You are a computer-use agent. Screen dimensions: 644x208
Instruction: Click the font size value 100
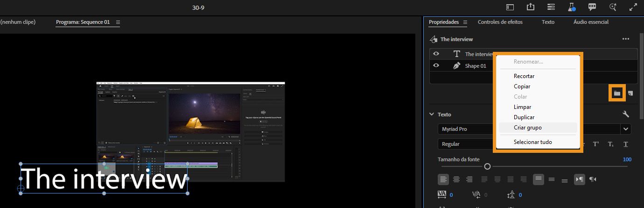click(x=627, y=159)
